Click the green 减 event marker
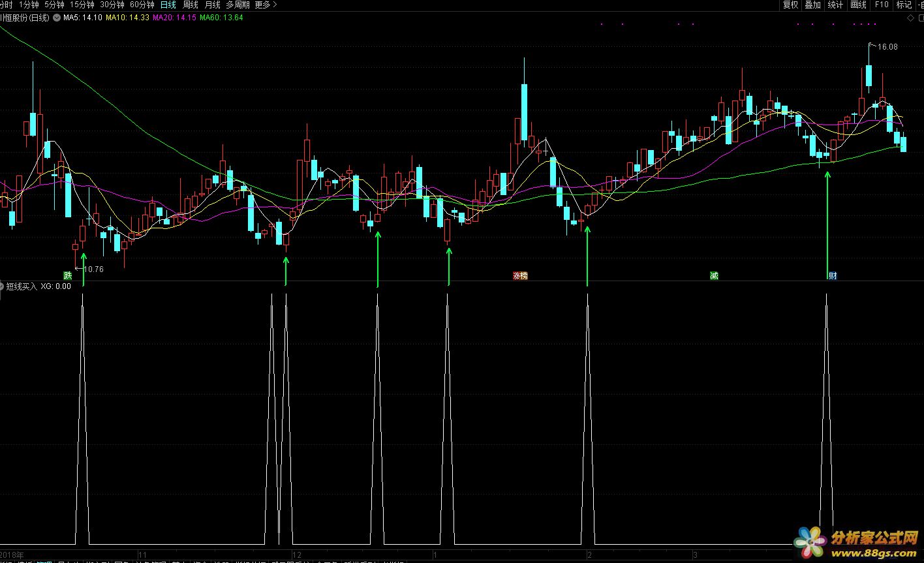This screenshot has width=924, height=563. pyautogui.click(x=714, y=275)
